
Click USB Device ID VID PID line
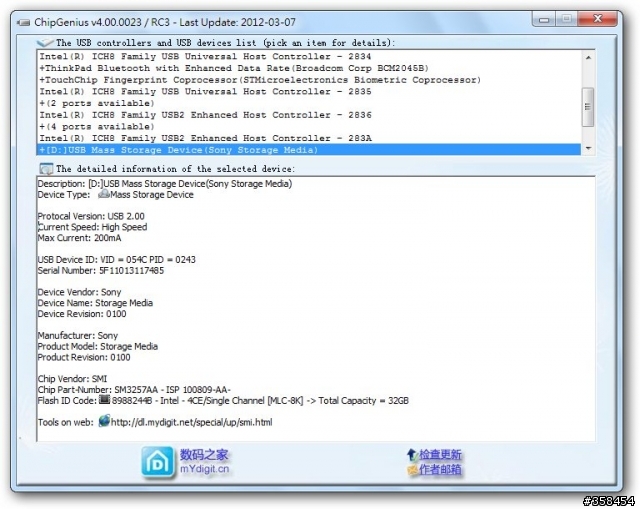(117, 260)
